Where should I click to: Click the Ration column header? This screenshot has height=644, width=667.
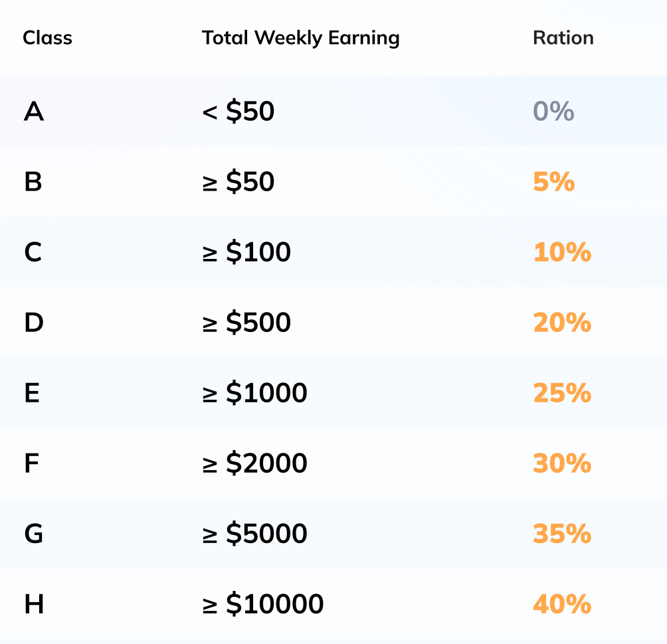563,38
